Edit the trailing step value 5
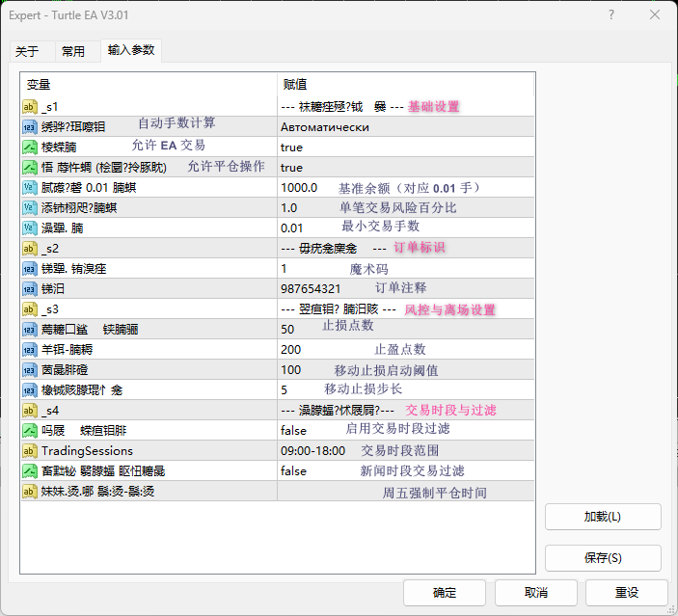 (406, 389)
